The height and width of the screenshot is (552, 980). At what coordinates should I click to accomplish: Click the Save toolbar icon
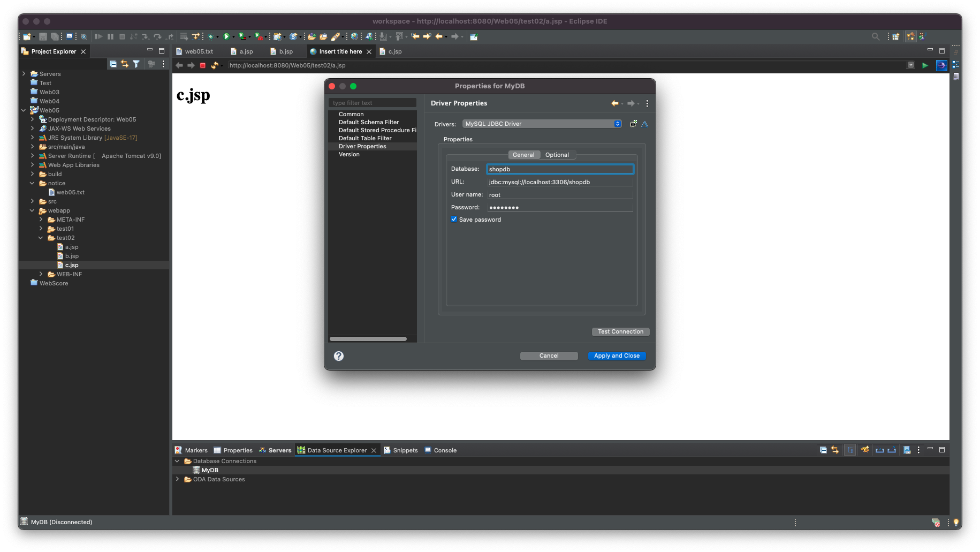click(x=43, y=36)
